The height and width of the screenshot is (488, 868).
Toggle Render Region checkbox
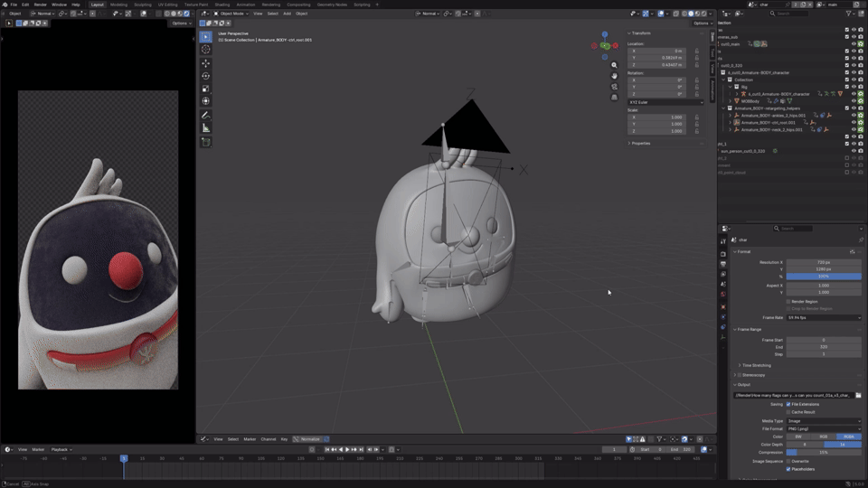(x=788, y=302)
